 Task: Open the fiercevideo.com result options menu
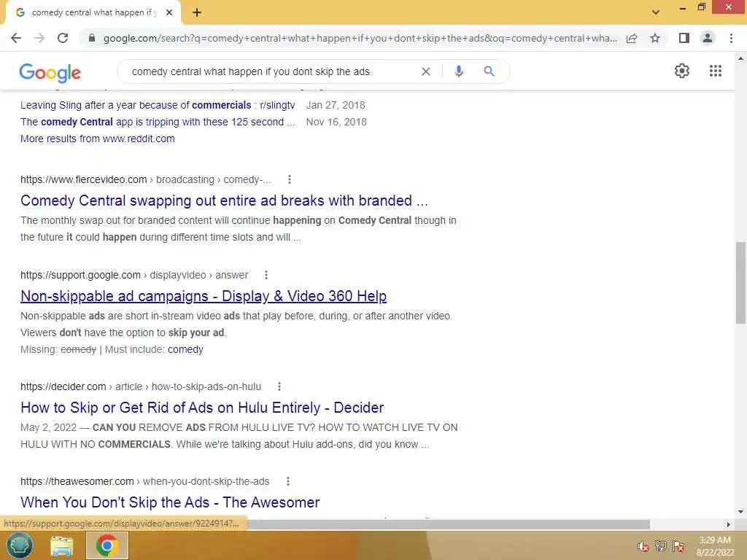click(289, 179)
